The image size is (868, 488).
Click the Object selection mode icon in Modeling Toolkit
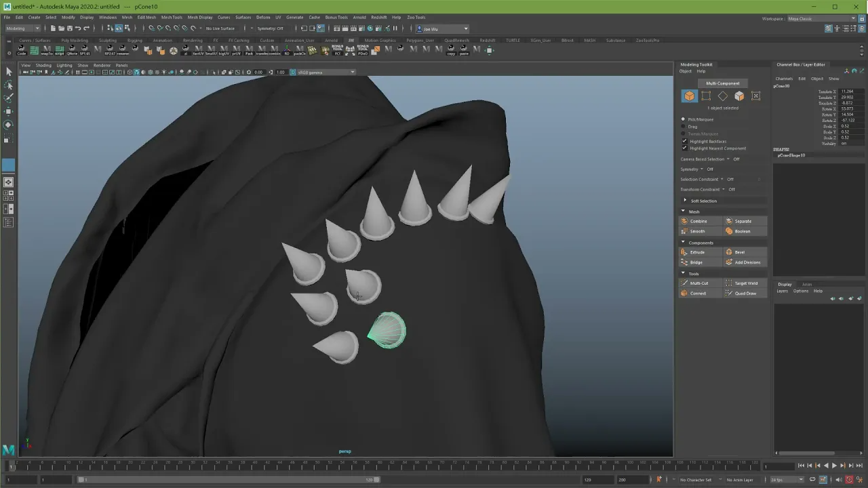click(689, 96)
